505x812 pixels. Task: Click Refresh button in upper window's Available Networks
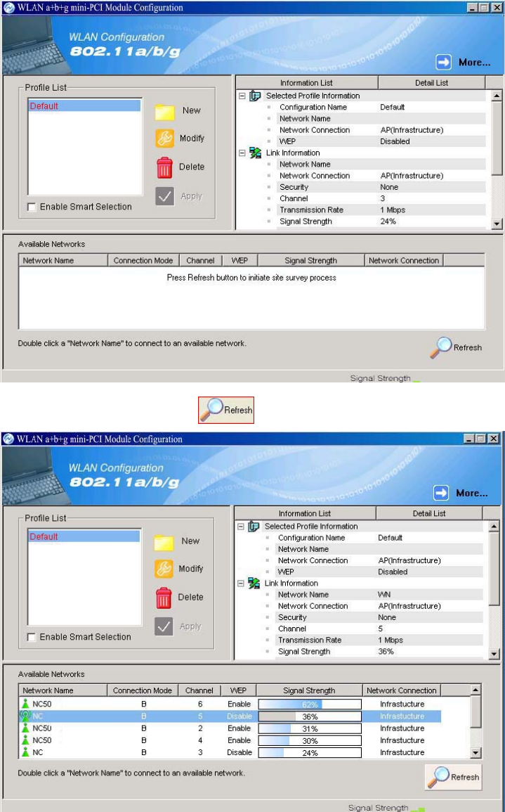pos(456,347)
